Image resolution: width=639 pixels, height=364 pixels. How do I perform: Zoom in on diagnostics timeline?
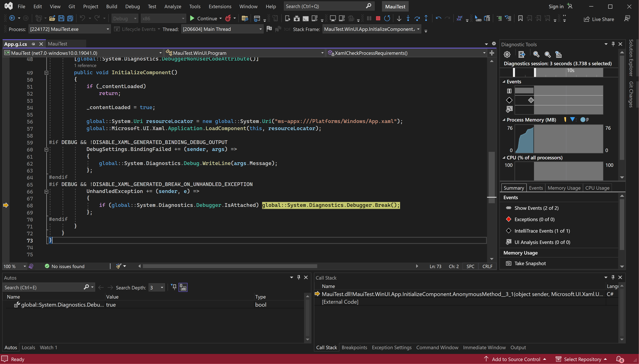536,54
